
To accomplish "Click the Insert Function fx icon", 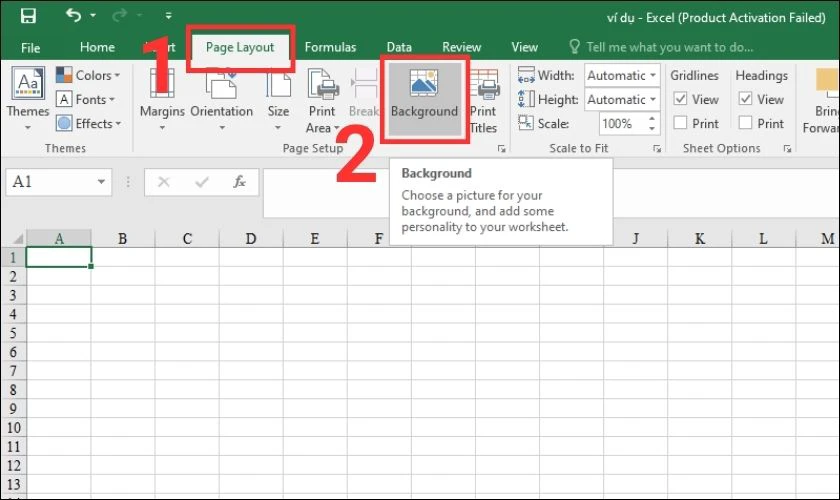I will point(239,182).
